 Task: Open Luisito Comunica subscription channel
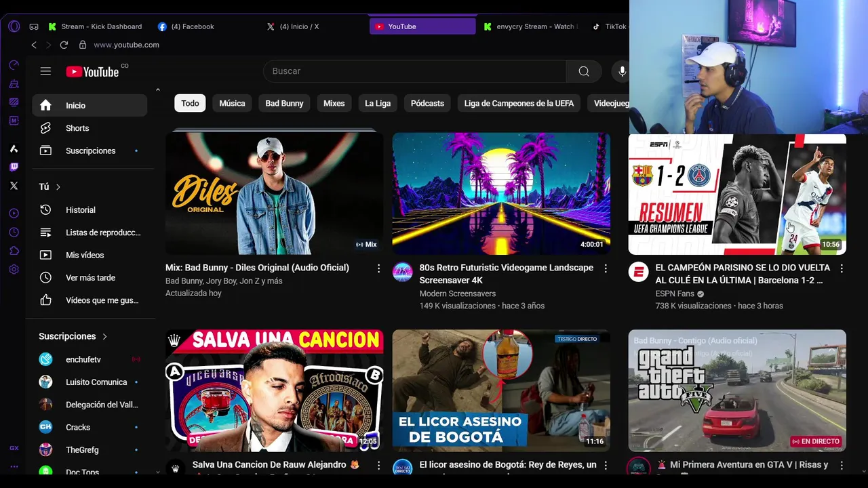(90, 382)
